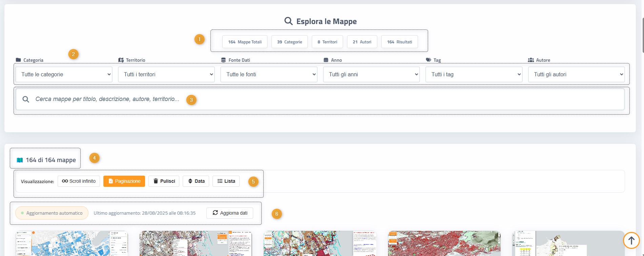
Task: Select the 21 Autori stat chip
Action: pyautogui.click(x=362, y=42)
